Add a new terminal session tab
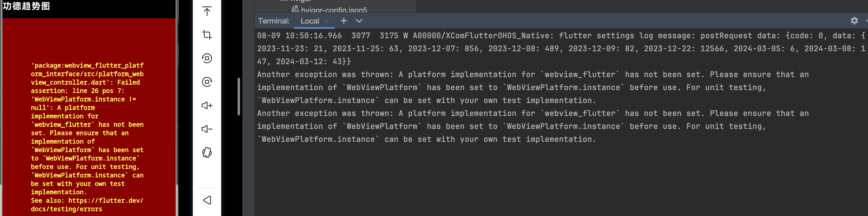The width and height of the screenshot is (868, 216). pos(343,21)
